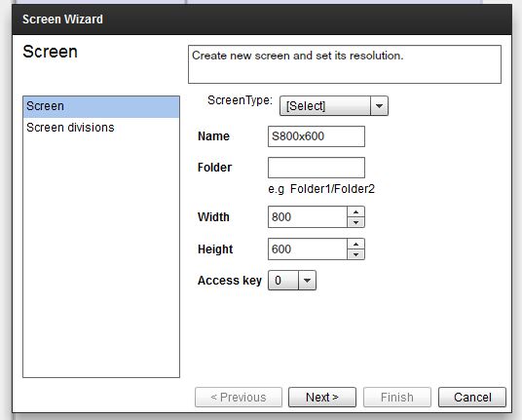Decrease Height with the down spinner arrow
Image resolution: width=522 pixels, height=420 pixels.
pyautogui.click(x=355, y=254)
